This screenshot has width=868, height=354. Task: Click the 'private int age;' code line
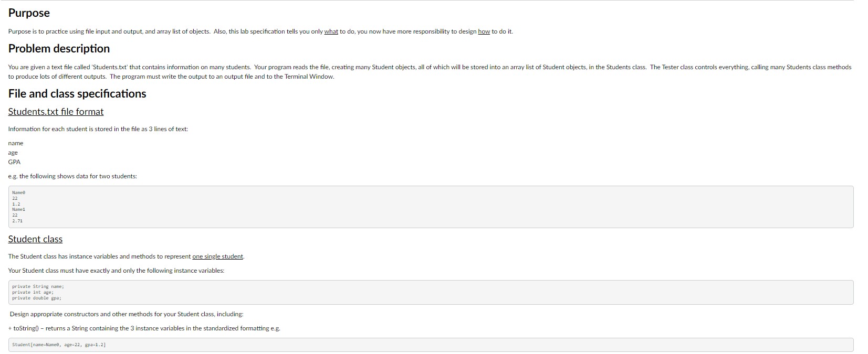point(33,292)
